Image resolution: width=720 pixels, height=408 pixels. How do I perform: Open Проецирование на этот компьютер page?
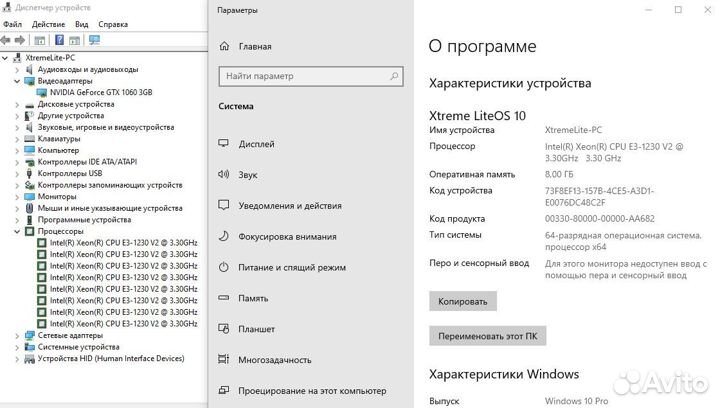click(312, 391)
